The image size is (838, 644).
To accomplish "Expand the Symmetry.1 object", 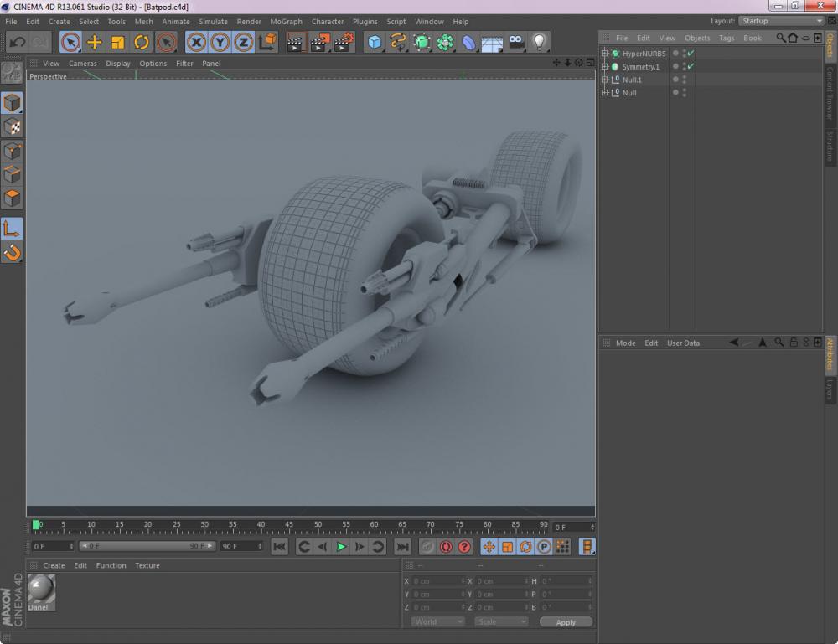I will point(604,66).
